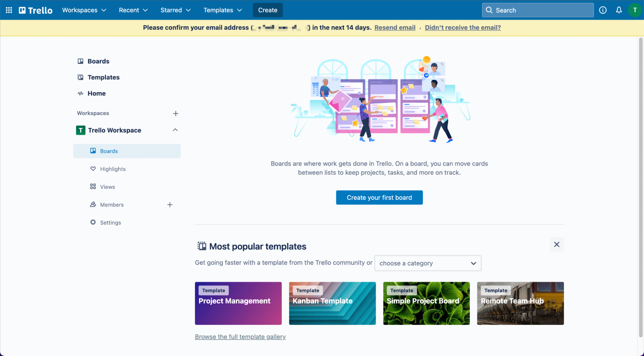Open the Recent menu
This screenshot has height=356, width=644.
pyautogui.click(x=133, y=10)
